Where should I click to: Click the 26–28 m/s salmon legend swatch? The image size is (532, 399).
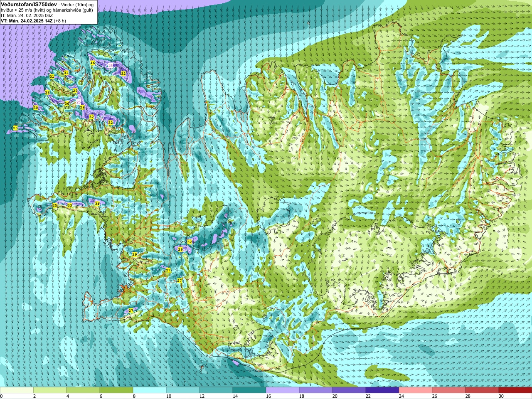(449, 390)
